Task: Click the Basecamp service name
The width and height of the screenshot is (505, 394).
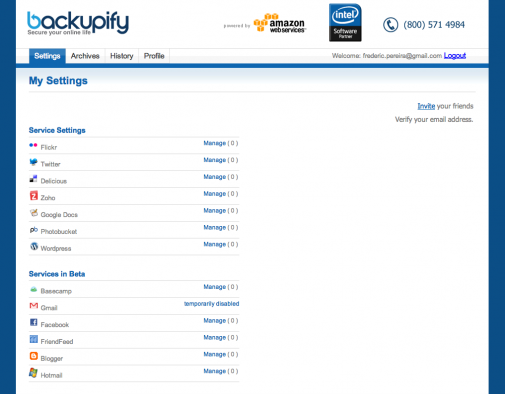Action: coord(56,291)
